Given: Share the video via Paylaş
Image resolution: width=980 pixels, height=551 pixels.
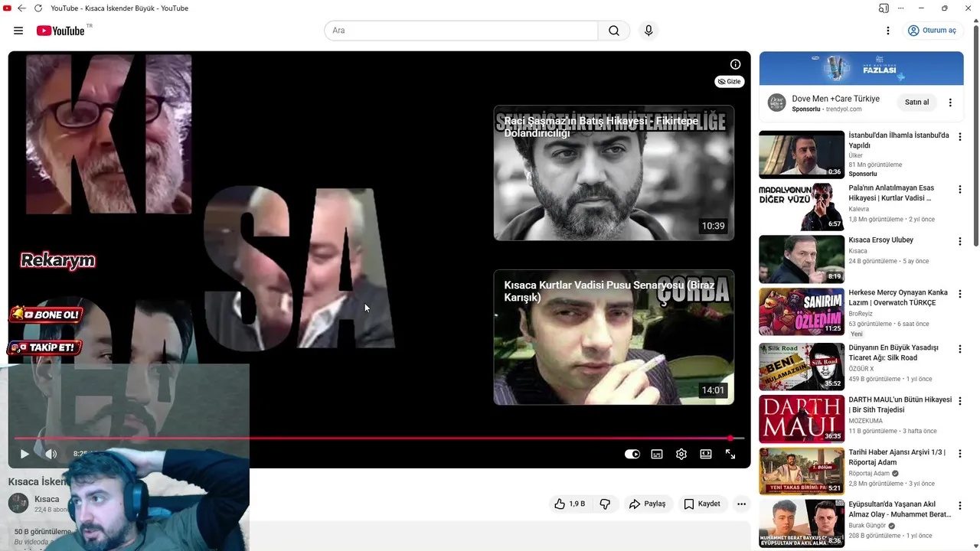Looking at the screenshot, I should 648,504.
